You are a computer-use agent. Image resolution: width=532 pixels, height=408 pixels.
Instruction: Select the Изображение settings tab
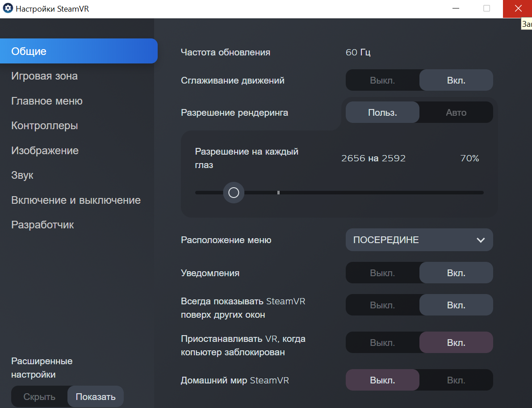click(45, 150)
